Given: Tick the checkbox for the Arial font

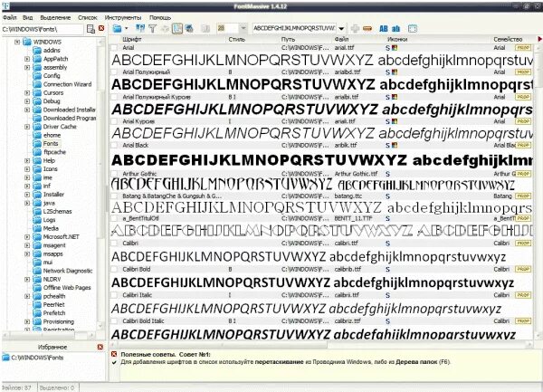Looking at the screenshot, I should tap(114, 48).
